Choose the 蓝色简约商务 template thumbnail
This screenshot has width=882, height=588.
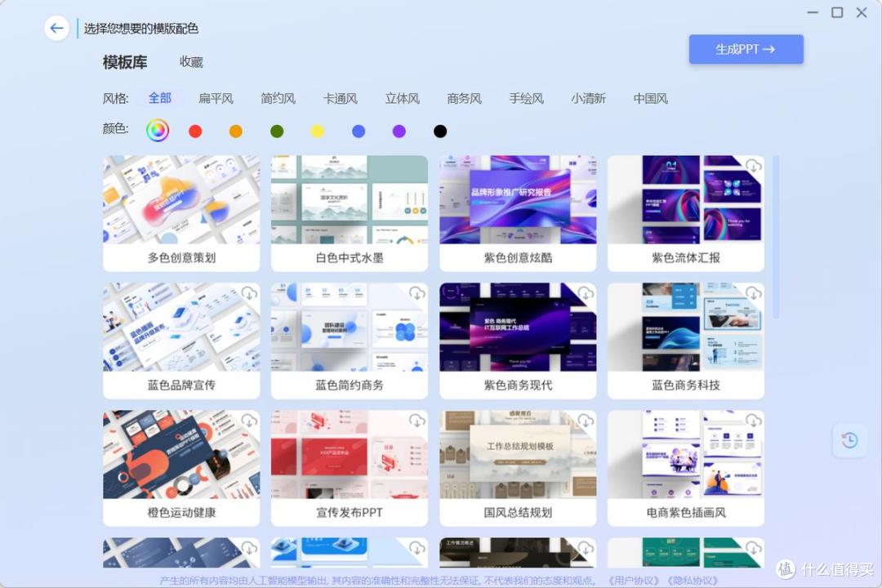pos(350,327)
